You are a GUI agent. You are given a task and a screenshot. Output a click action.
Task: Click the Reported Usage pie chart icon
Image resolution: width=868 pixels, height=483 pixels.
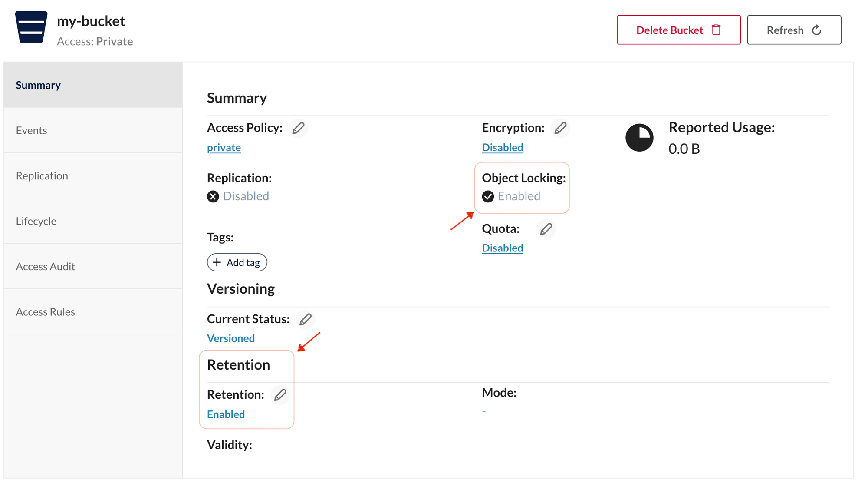pyautogui.click(x=639, y=138)
